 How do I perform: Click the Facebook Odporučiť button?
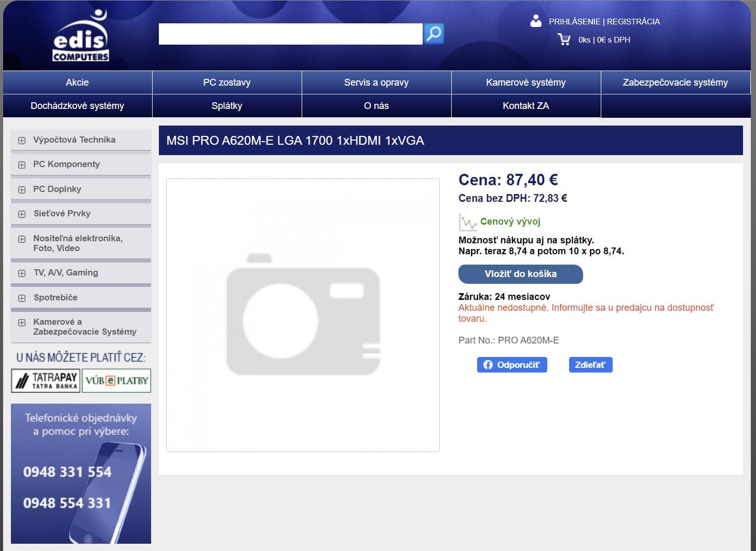click(x=512, y=365)
